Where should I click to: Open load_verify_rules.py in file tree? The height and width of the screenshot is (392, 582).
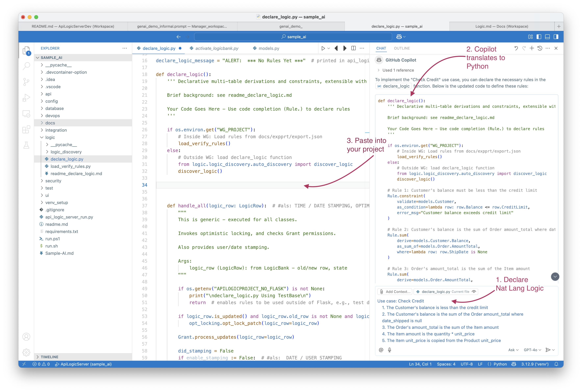pos(83,166)
